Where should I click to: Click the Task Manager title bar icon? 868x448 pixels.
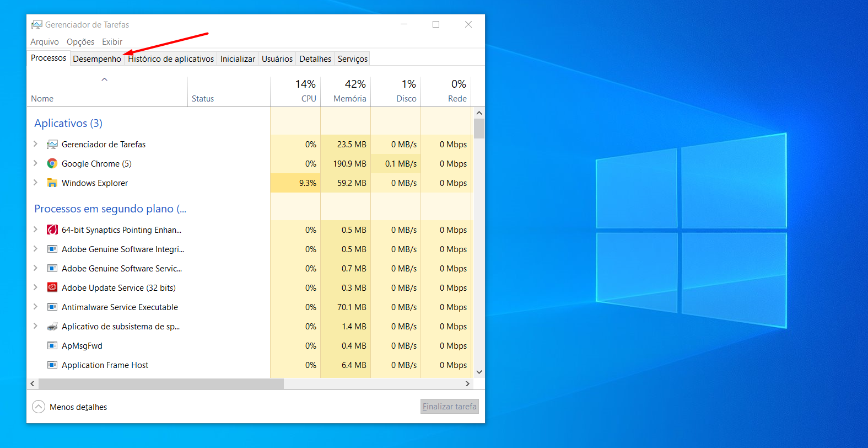(x=37, y=25)
